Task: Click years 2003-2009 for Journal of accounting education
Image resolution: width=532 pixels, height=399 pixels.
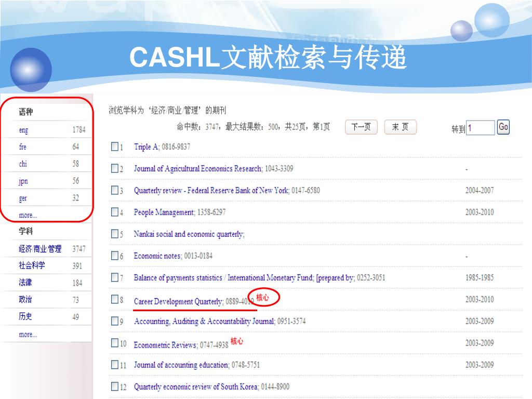Action: pos(480,365)
